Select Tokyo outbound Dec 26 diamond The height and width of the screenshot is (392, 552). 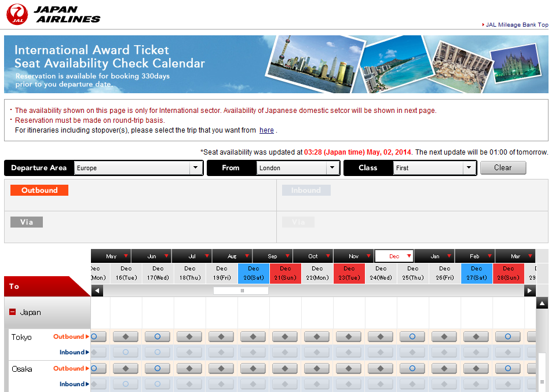444,337
